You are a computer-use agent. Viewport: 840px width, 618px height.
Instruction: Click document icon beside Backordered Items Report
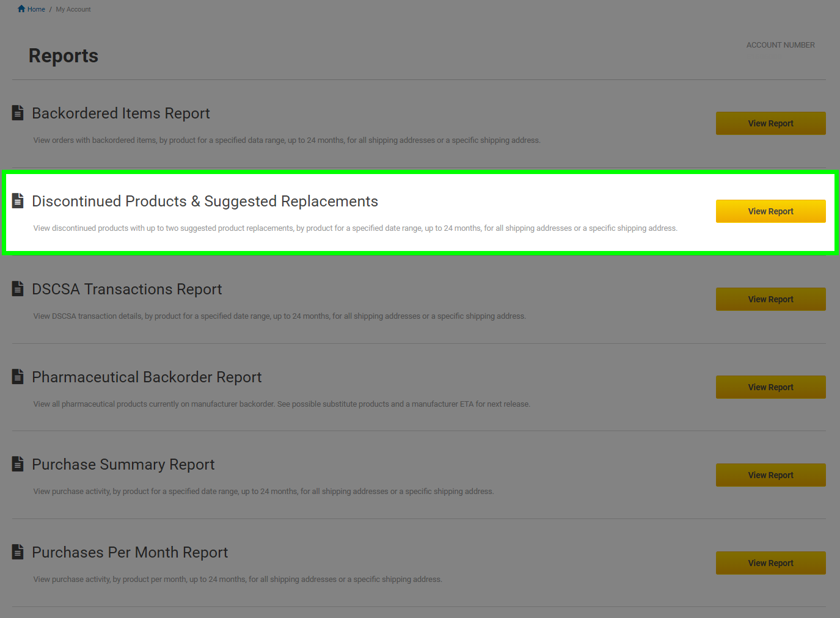pyautogui.click(x=18, y=113)
